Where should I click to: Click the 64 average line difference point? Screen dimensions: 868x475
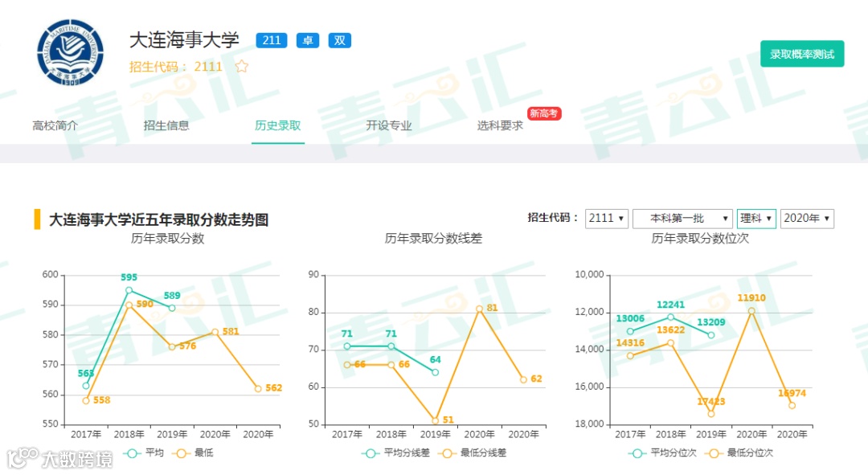pos(435,373)
